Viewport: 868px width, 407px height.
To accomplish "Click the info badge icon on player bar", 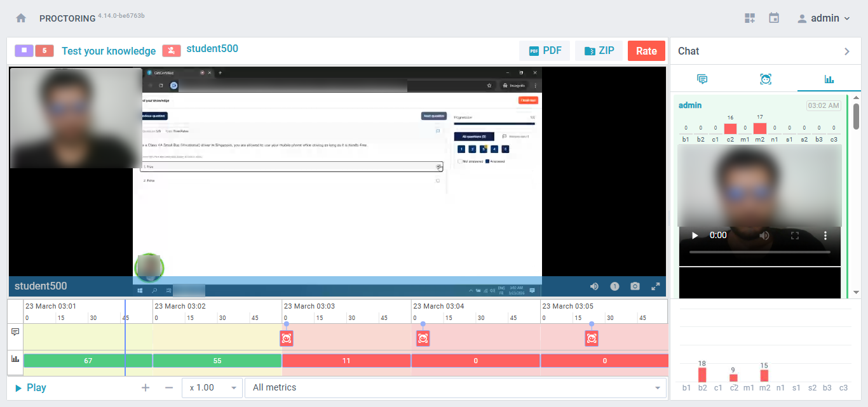I will pyautogui.click(x=614, y=286).
